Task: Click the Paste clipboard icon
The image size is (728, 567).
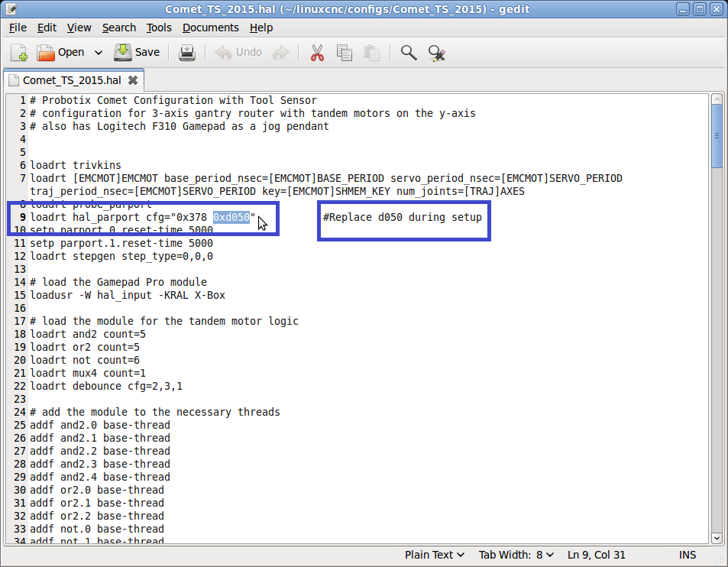Action: (372, 53)
